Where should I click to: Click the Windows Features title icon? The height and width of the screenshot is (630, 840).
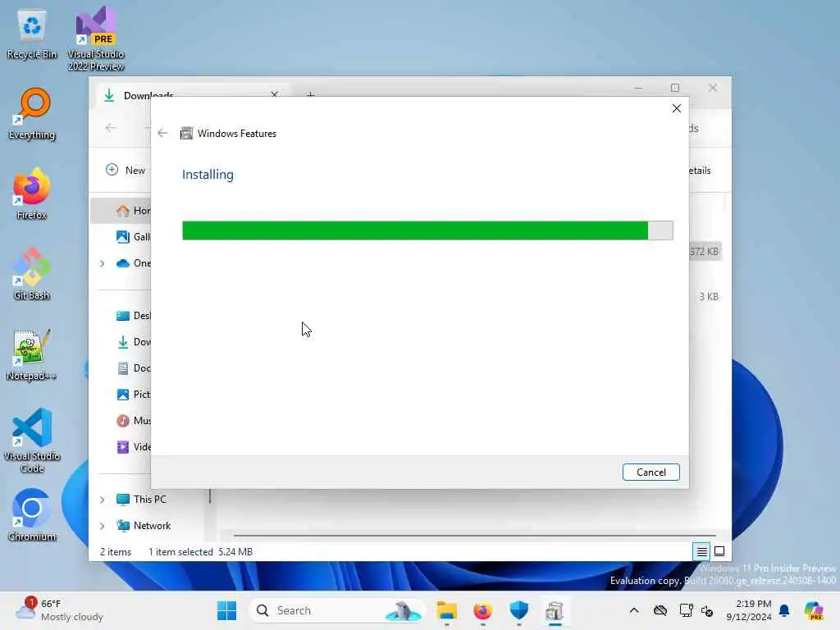point(186,134)
